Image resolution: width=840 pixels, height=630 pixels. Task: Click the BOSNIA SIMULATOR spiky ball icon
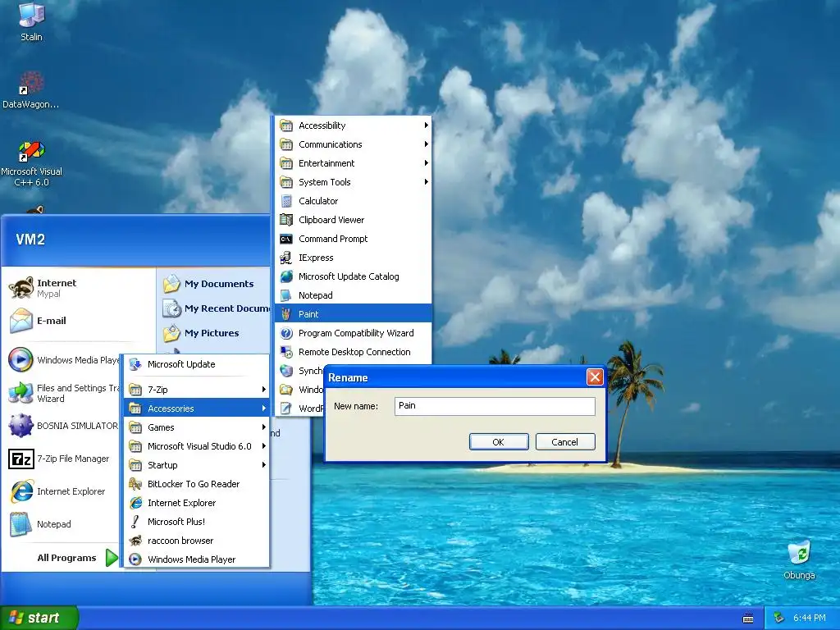tap(21, 426)
